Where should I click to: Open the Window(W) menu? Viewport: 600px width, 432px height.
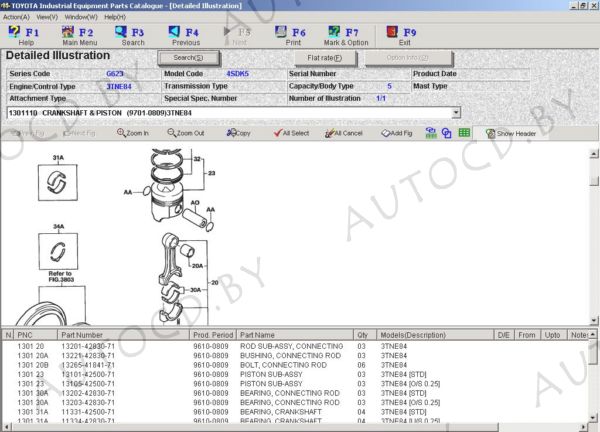pyautogui.click(x=81, y=17)
